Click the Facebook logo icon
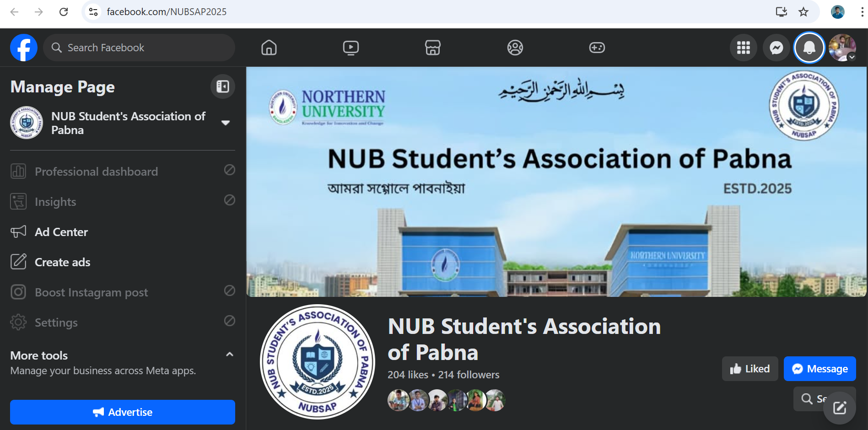Screen dimensions: 868x430 24,48
